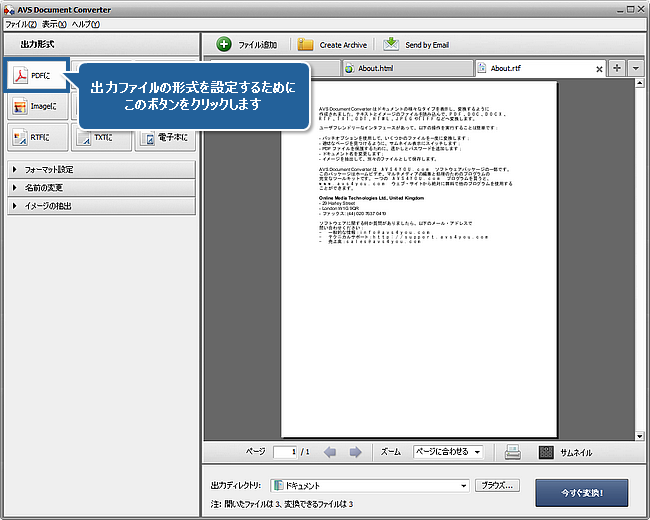This screenshot has height=520, width=650.
Task: Click the Create Archive folder icon
Action: 305,44
